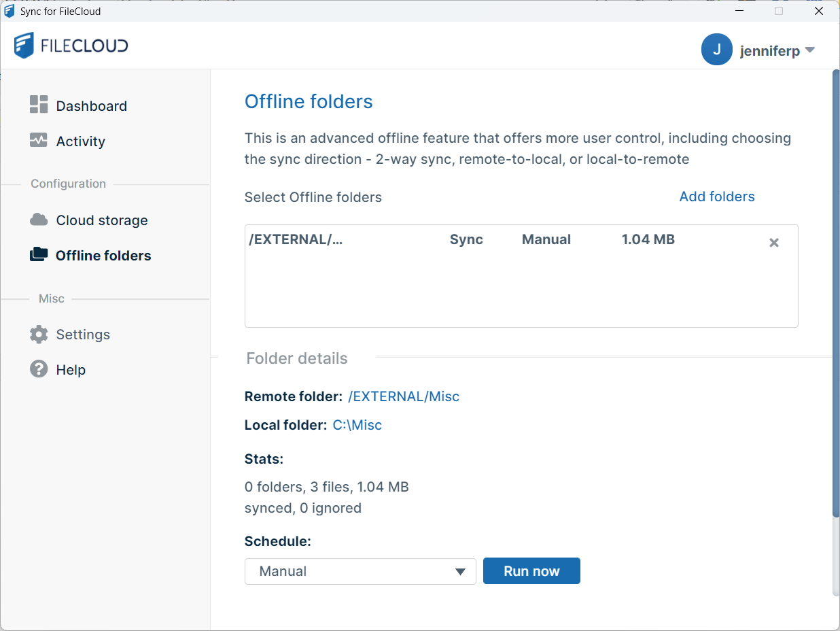Click the Dashboard grid icon
This screenshot has height=631, width=840.
[x=39, y=105]
